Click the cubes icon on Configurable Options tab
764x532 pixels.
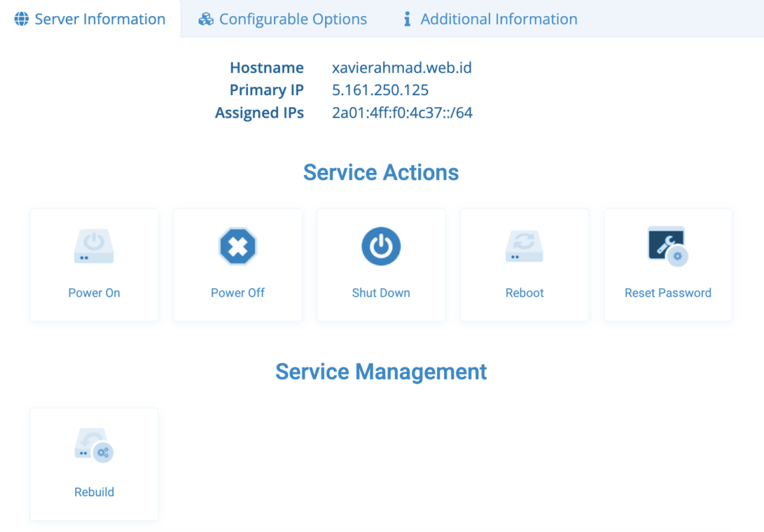click(x=206, y=19)
